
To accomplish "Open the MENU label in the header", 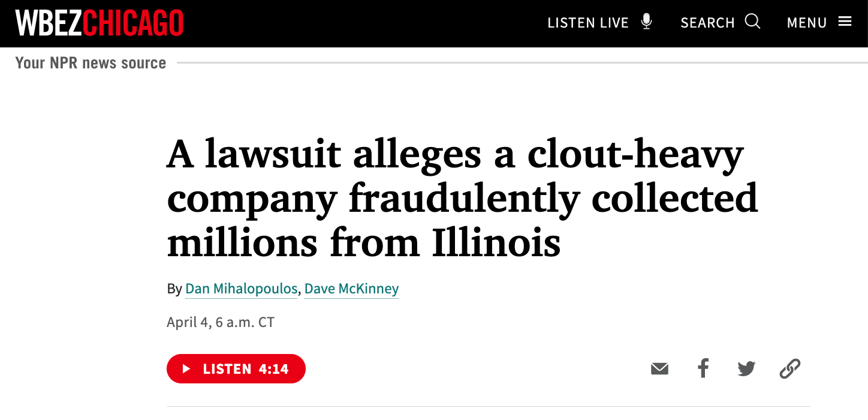I will click(807, 23).
